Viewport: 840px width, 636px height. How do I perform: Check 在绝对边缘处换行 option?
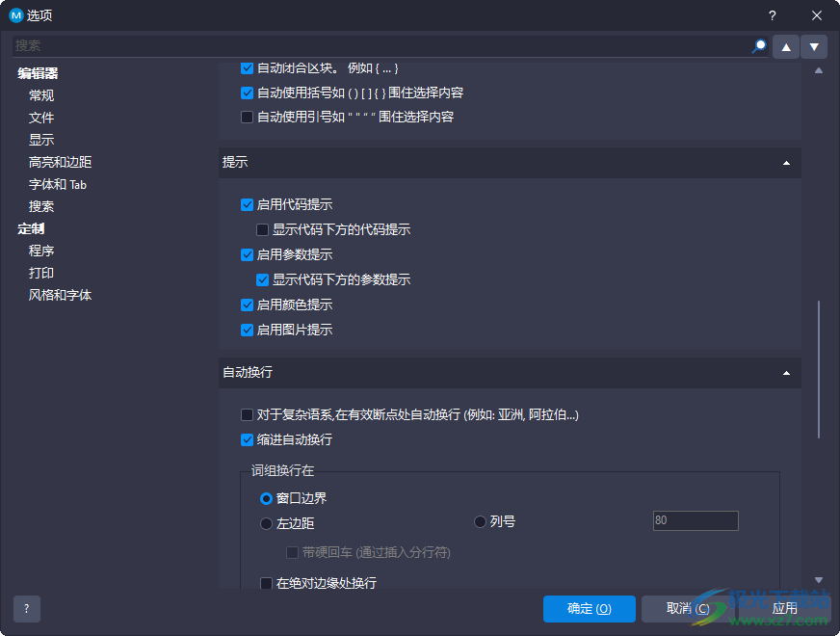266,583
